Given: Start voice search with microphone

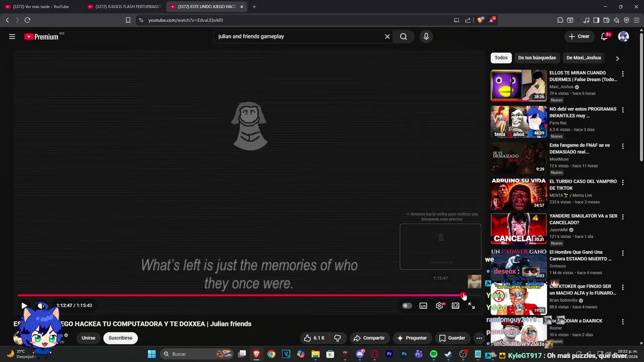Looking at the screenshot, I should (426, 36).
